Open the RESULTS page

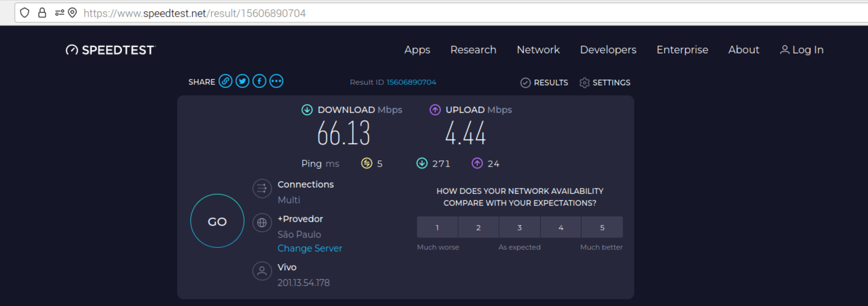point(544,83)
